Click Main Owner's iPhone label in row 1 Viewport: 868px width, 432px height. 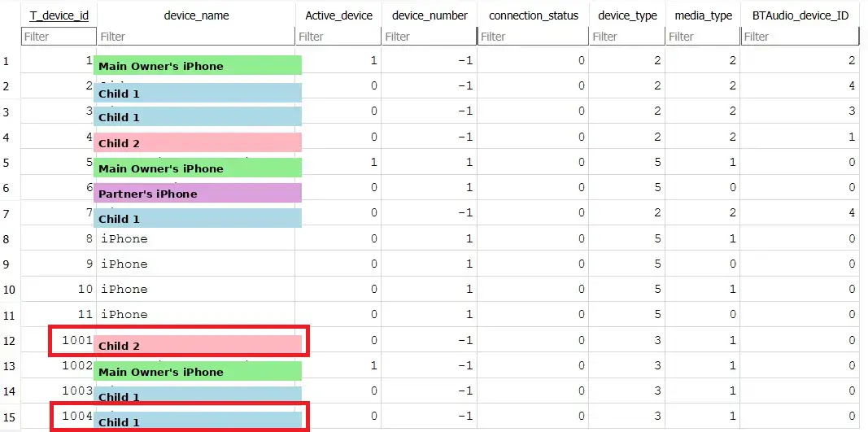point(198,65)
